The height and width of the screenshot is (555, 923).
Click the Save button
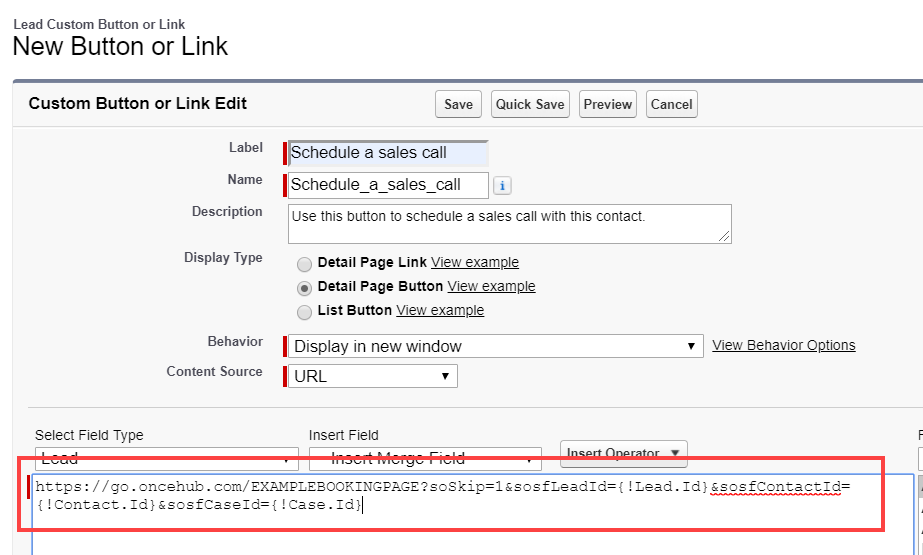[x=458, y=104]
